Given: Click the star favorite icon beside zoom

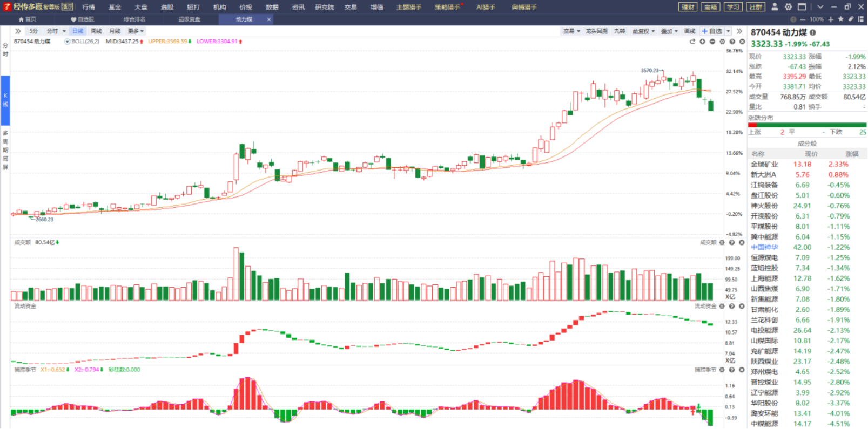Looking at the screenshot, I should tap(840, 19).
